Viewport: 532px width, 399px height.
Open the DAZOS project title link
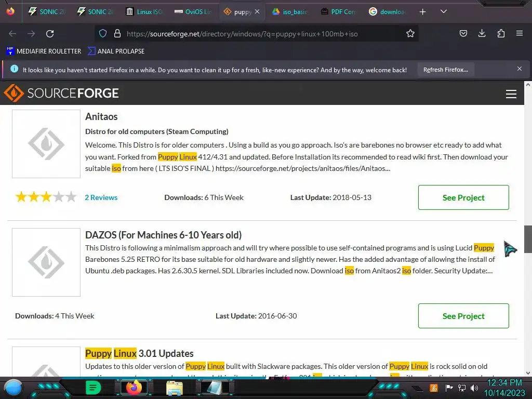click(163, 235)
